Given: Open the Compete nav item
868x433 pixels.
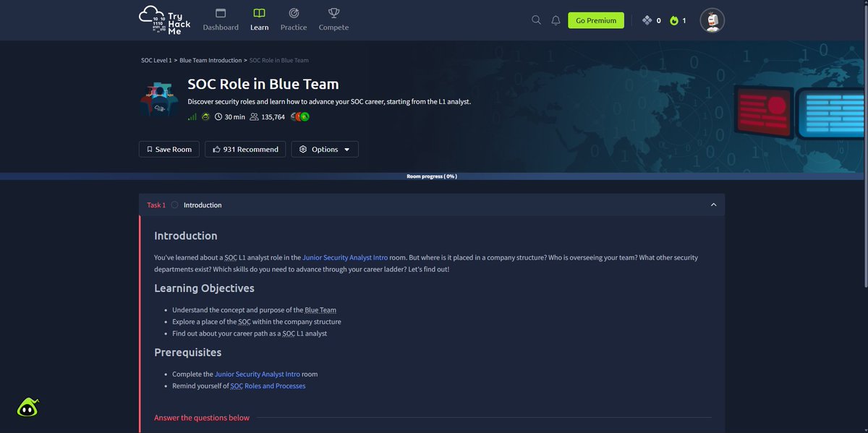Looking at the screenshot, I should [x=333, y=20].
